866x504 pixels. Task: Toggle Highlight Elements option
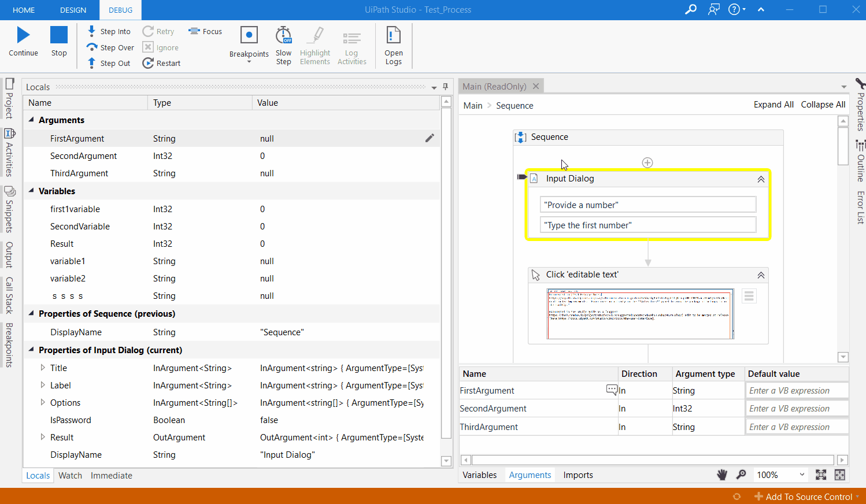[315, 45]
